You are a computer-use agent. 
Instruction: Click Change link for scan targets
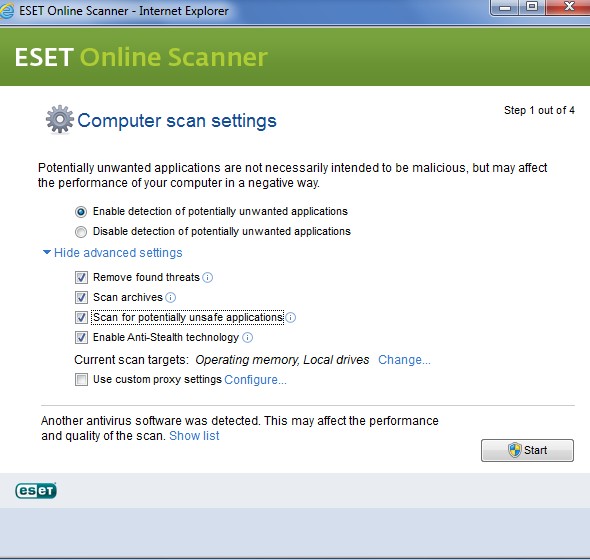pos(404,360)
